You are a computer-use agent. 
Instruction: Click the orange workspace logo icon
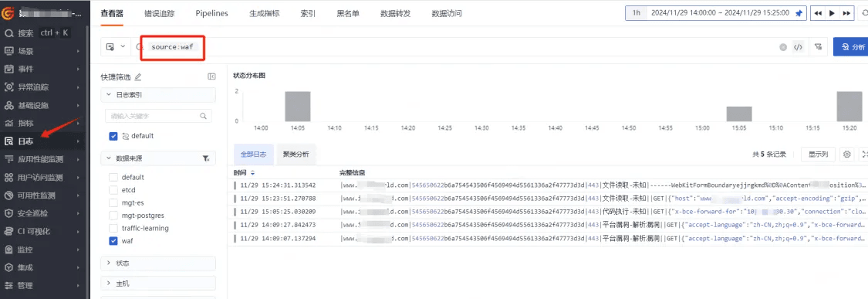pyautogui.click(x=8, y=12)
